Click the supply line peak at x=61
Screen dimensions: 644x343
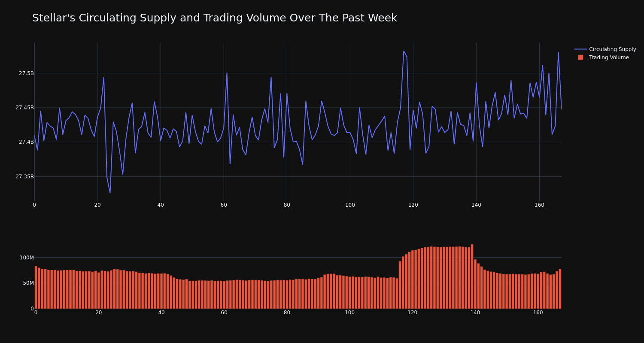(x=227, y=73)
